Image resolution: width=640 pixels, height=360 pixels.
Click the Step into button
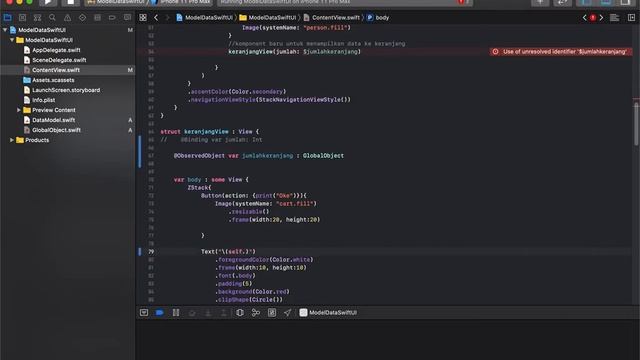pos(208,313)
